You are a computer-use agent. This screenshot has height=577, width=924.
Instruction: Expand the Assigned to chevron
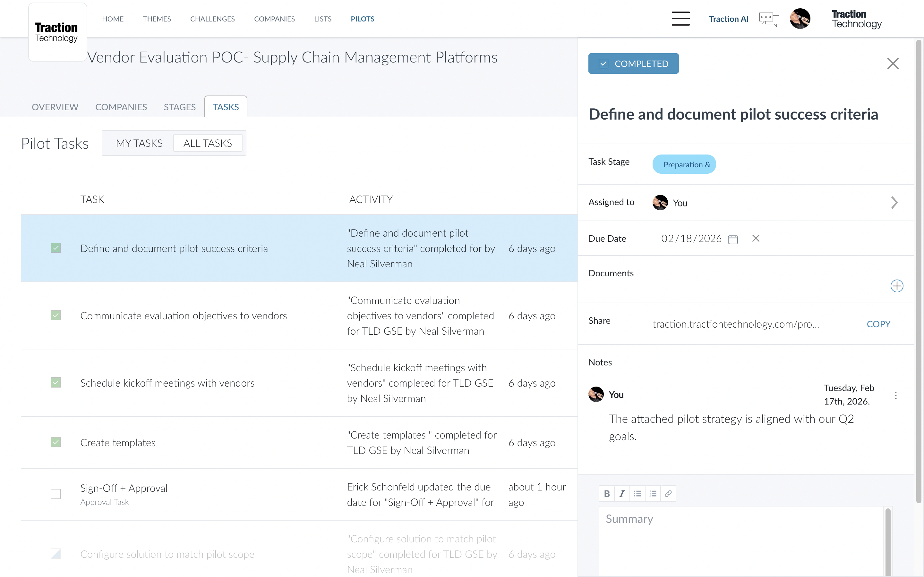point(894,203)
